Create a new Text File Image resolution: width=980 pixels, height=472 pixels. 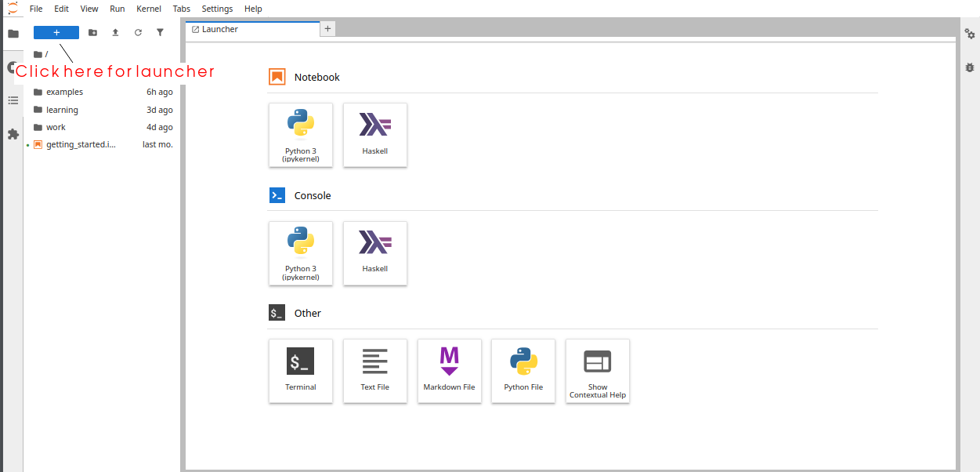pos(375,371)
